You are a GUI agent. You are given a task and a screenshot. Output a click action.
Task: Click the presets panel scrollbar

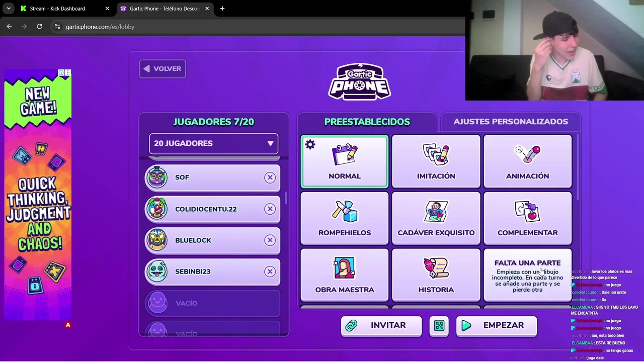pos(579,167)
